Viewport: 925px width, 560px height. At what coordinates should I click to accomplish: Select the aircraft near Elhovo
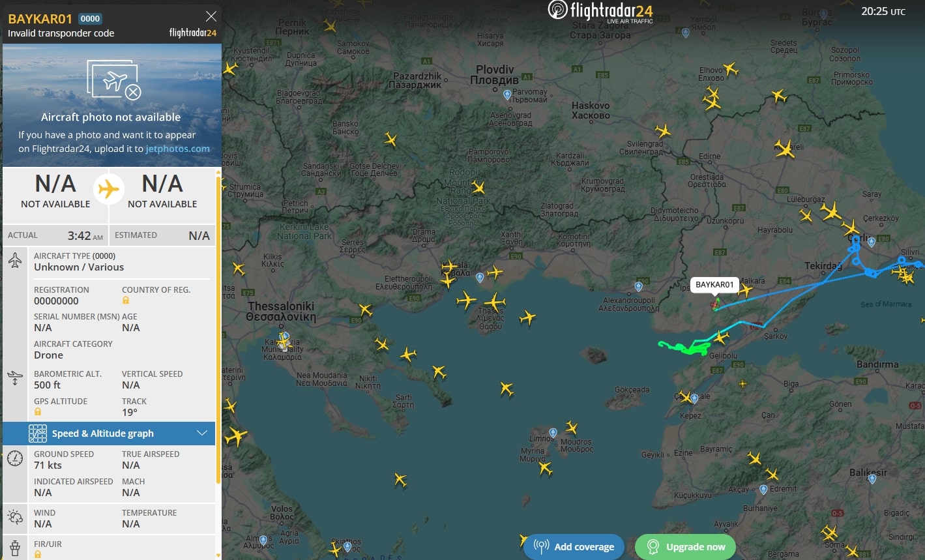pyautogui.click(x=730, y=68)
